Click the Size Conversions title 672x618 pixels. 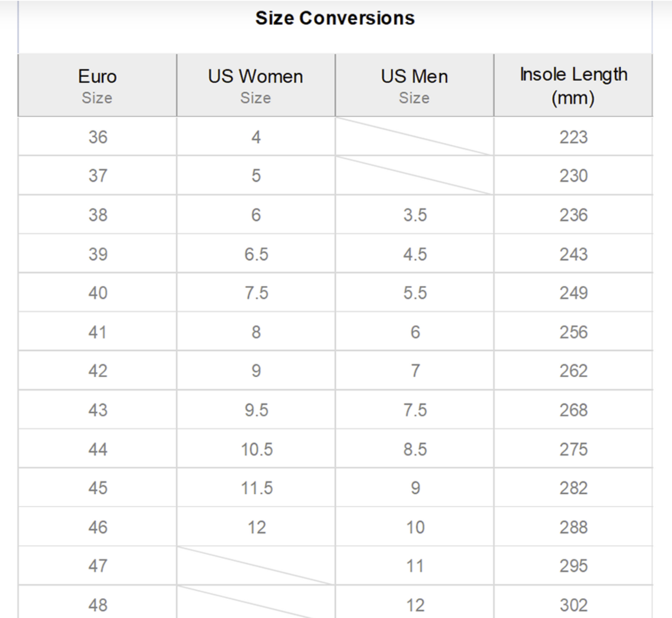coord(335,18)
